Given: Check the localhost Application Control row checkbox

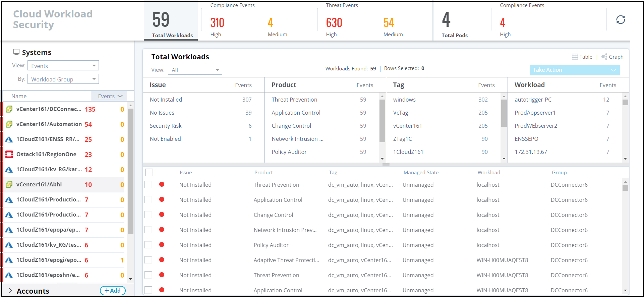Looking at the screenshot, I should (148, 200).
